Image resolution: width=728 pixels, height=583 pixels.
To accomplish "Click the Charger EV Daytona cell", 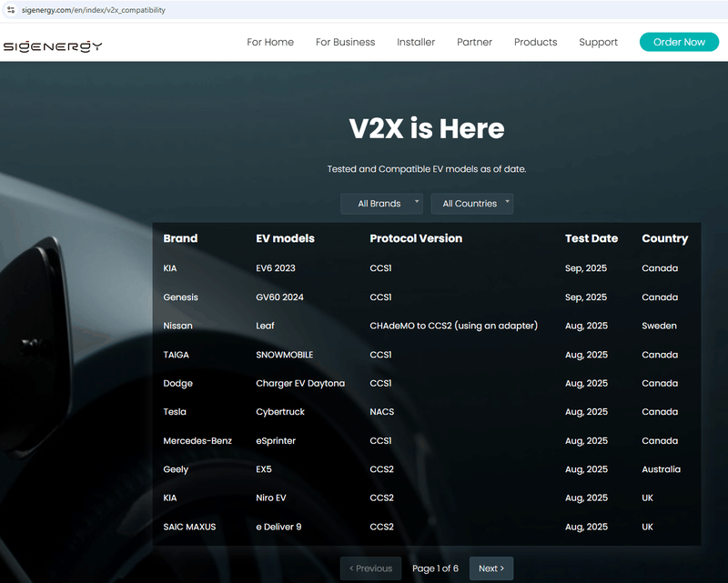I will [300, 384].
